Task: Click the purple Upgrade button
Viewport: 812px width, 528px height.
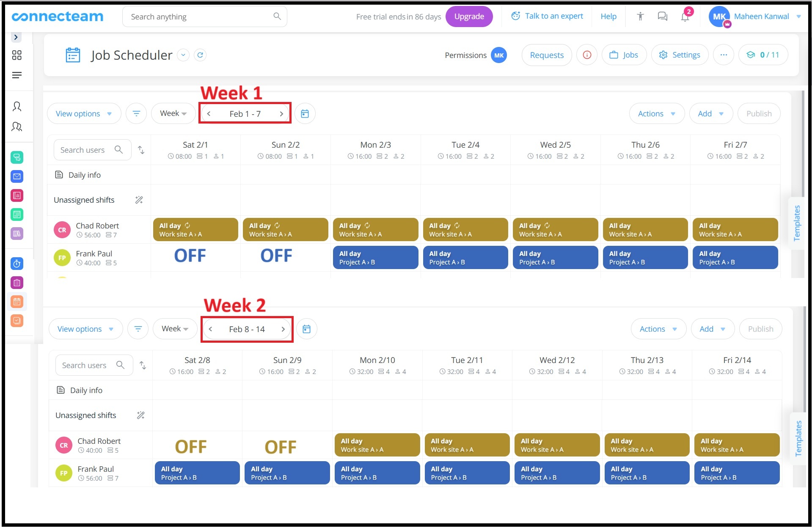Action: click(469, 16)
